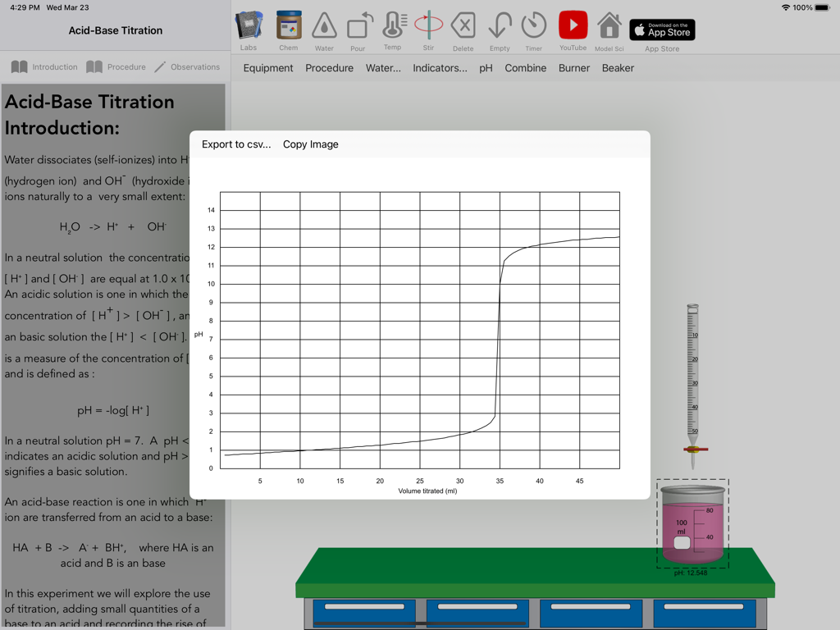Screen dimensions: 840x630
Task: Launch the YouTube channel icon
Action: (573, 29)
